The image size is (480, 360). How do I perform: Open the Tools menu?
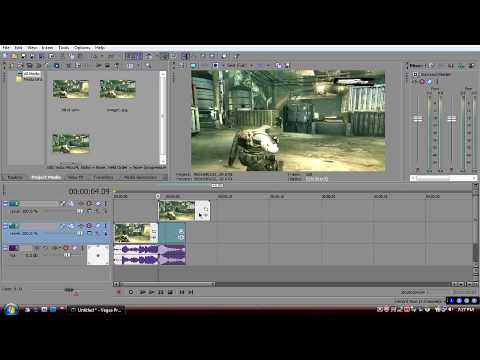point(64,48)
